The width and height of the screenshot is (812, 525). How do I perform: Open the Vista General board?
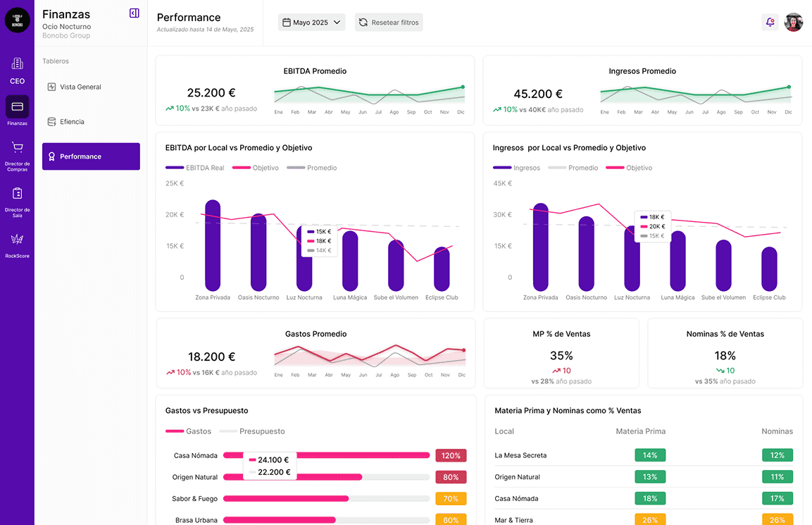point(80,87)
